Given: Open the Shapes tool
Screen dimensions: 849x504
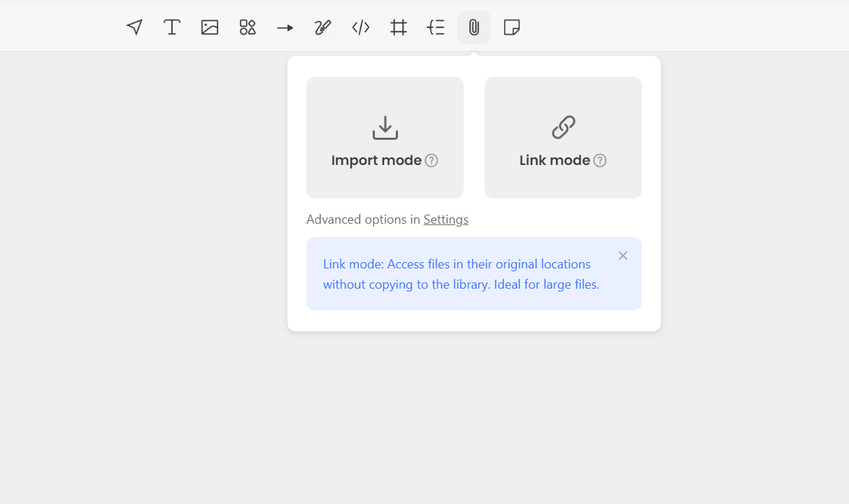Looking at the screenshot, I should click(248, 27).
